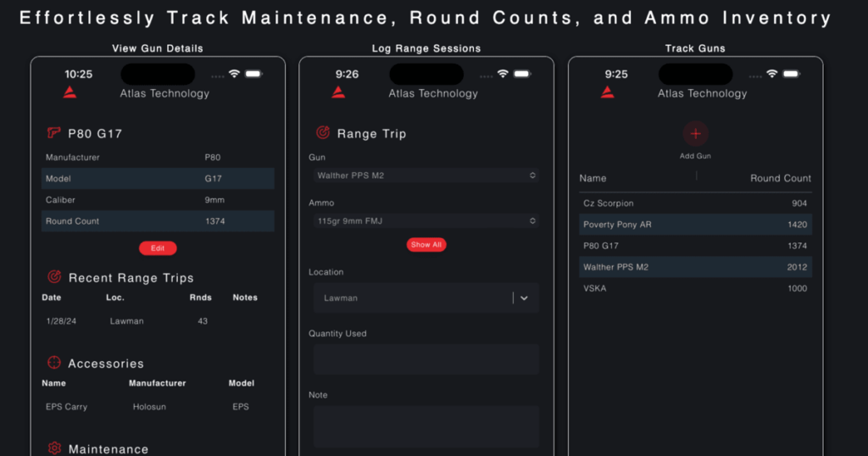This screenshot has height=456, width=868.
Task: Select the Poverty Pony AR row
Action: click(695, 225)
